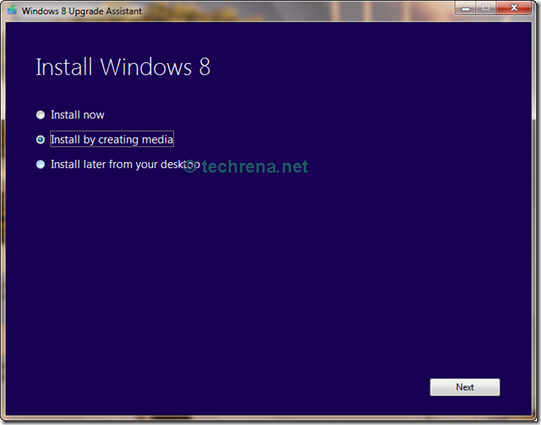This screenshot has height=425, width=541.
Task: Choose Install by creating media radio option
Action: click(40, 140)
